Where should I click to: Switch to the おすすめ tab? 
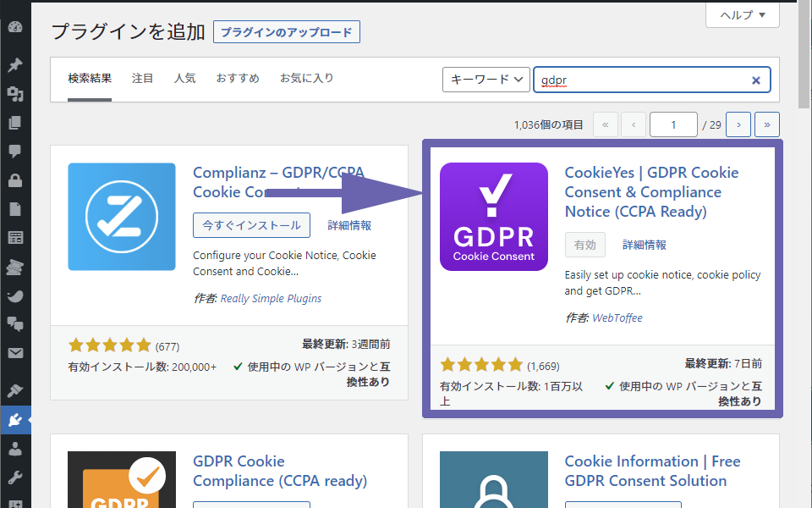coord(238,78)
